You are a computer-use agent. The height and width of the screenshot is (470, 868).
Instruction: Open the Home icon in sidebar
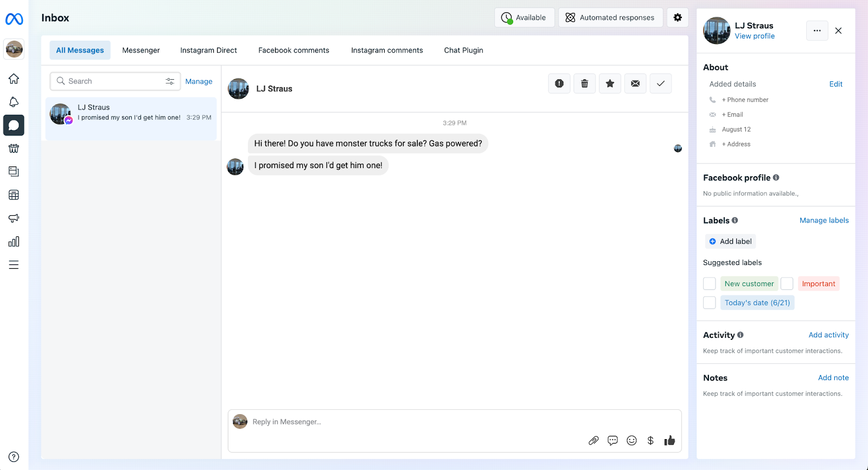(14, 79)
